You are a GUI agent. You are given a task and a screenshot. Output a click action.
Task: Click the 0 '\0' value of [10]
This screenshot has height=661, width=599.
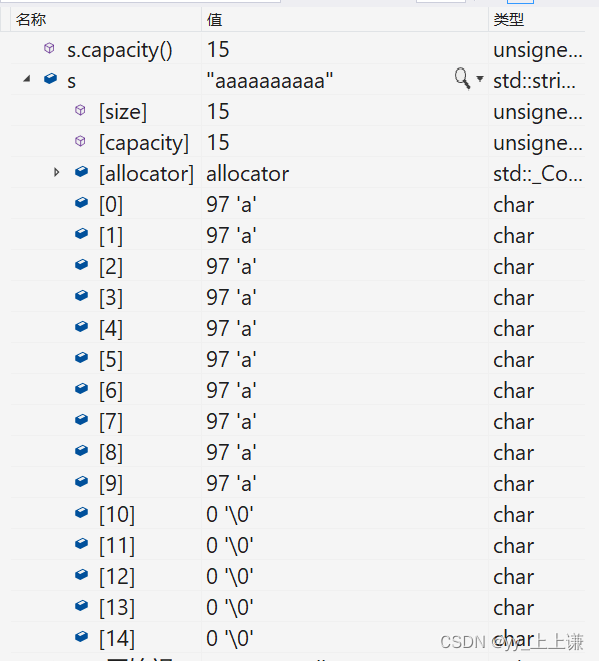click(230, 515)
